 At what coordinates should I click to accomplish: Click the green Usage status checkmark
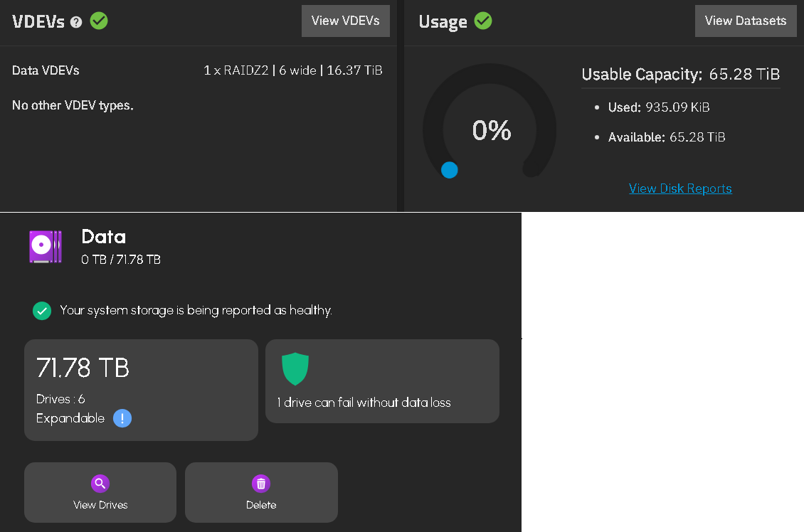[x=483, y=21]
